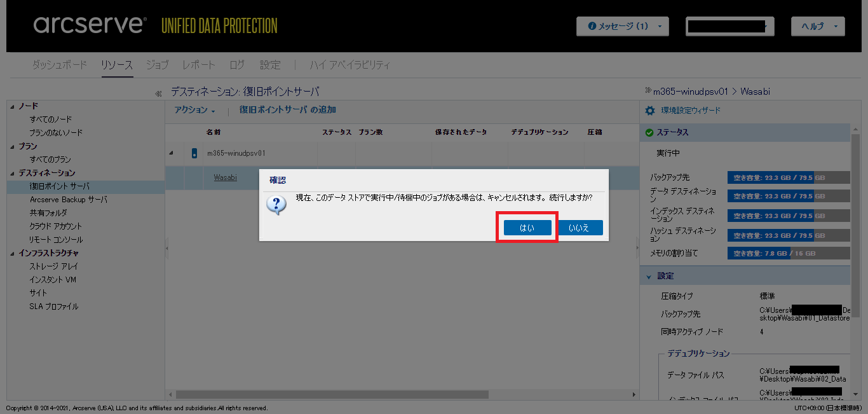Select Arcserve Backup サーバ in the tree
The width and height of the screenshot is (868, 414).
coord(69,200)
